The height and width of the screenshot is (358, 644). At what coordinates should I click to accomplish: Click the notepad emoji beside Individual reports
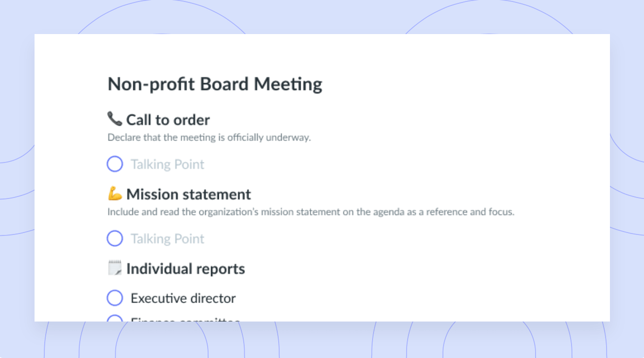(x=115, y=268)
